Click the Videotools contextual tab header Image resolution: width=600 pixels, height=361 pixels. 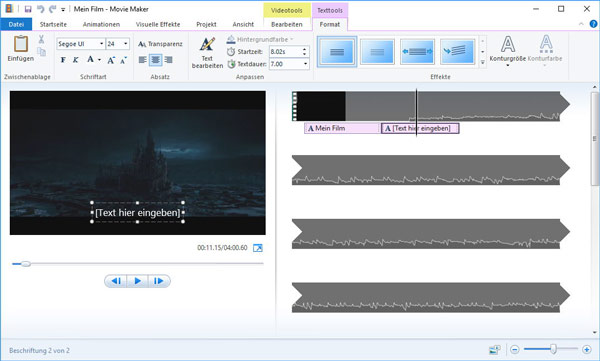(287, 10)
